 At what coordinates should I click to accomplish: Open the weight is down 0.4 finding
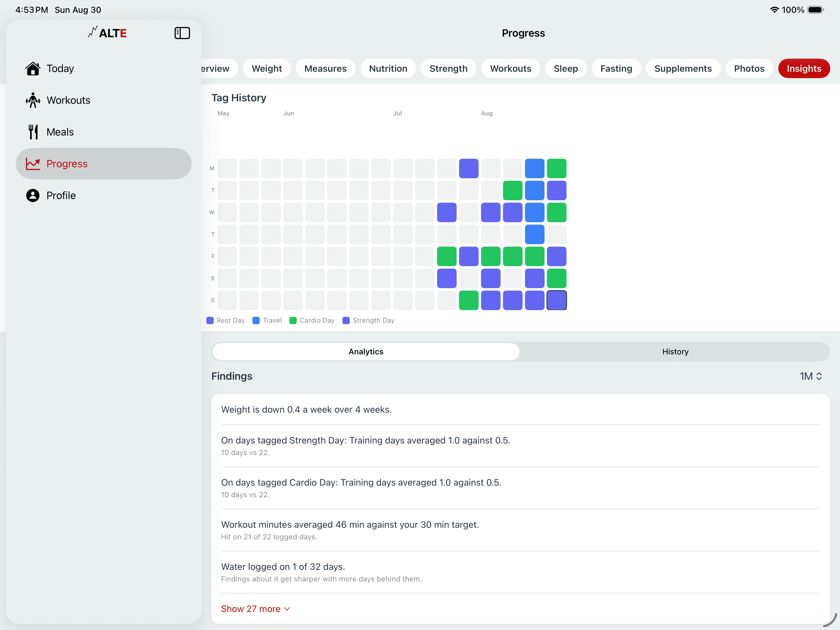coord(520,410)
